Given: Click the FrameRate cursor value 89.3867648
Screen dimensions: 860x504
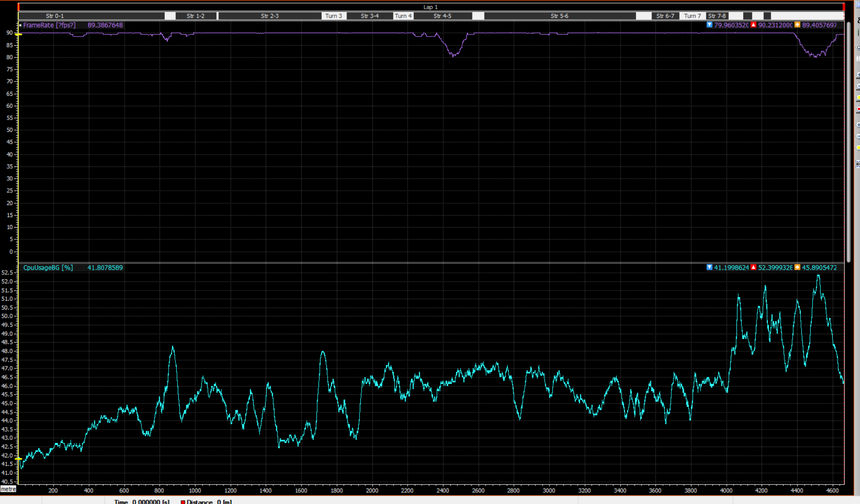Looking at the screenshot, I should click(x=105, y=25).
